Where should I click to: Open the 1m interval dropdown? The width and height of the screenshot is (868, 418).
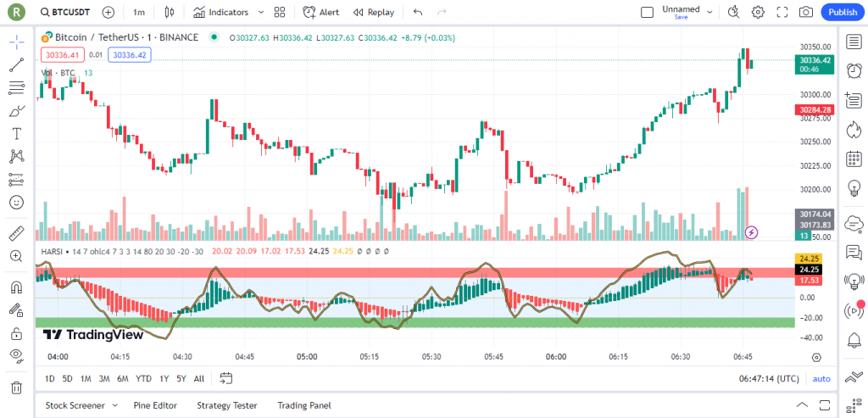click(139, 13)
